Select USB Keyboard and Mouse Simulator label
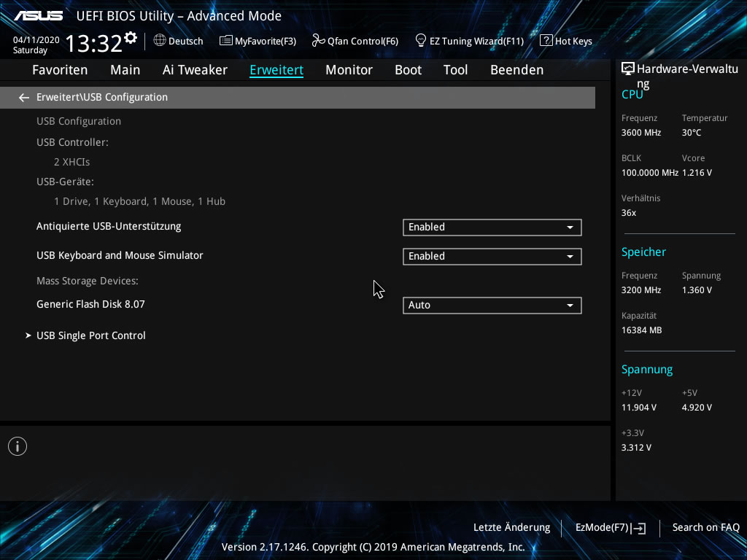 coord(120,255)
